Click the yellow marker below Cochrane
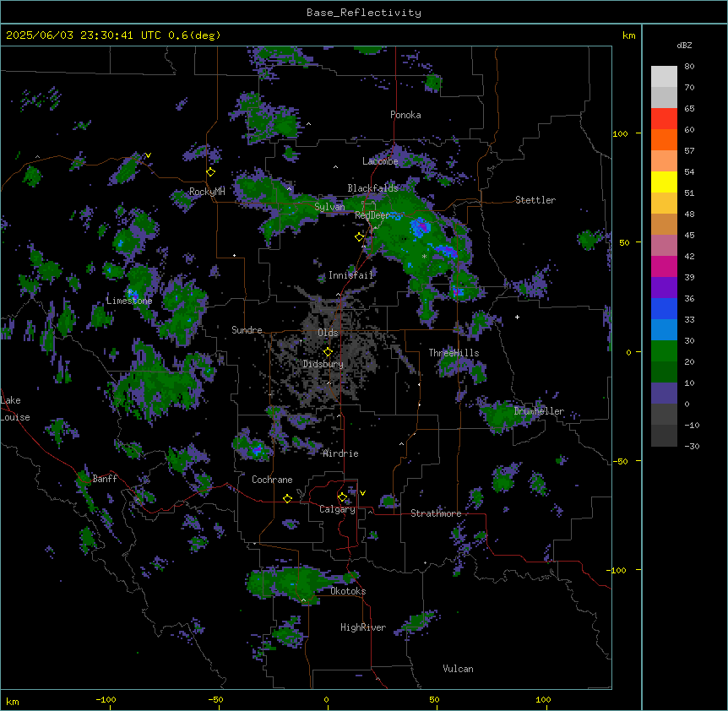 point(287,499)
